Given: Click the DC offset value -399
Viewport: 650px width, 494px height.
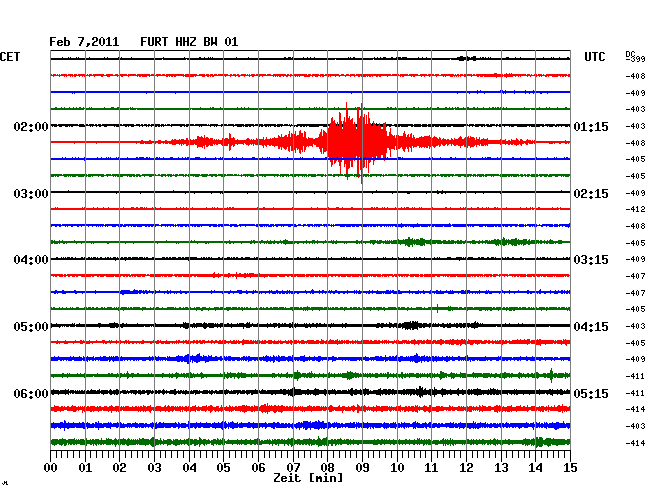Looking at the screenshot, I should coord(635,59).
